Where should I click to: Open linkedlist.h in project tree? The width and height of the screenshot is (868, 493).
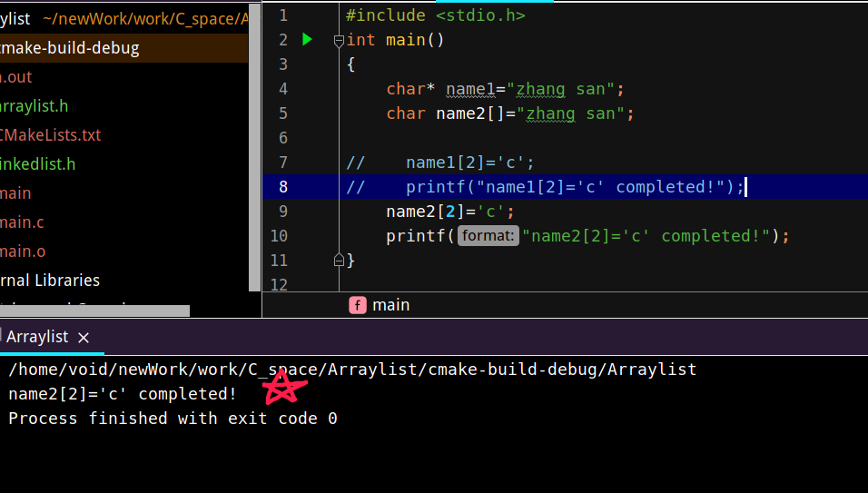[x=37, y=164]
